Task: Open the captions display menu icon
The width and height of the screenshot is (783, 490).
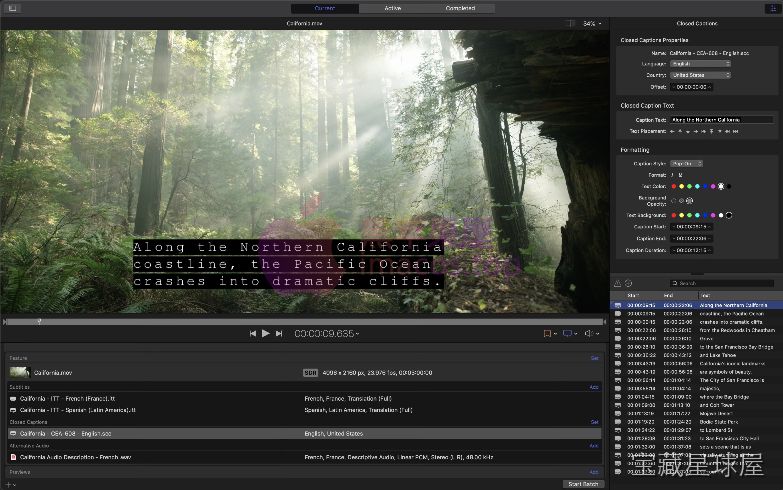Action: coord(570,333)
